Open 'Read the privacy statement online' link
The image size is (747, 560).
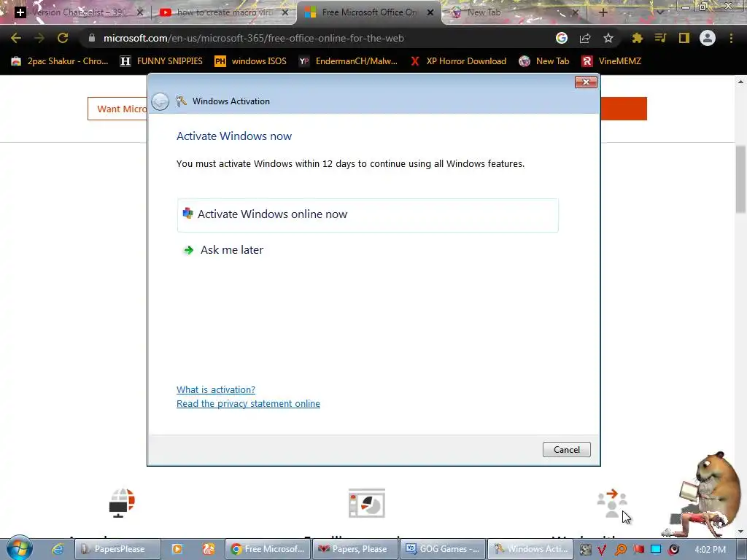(248, 403)
